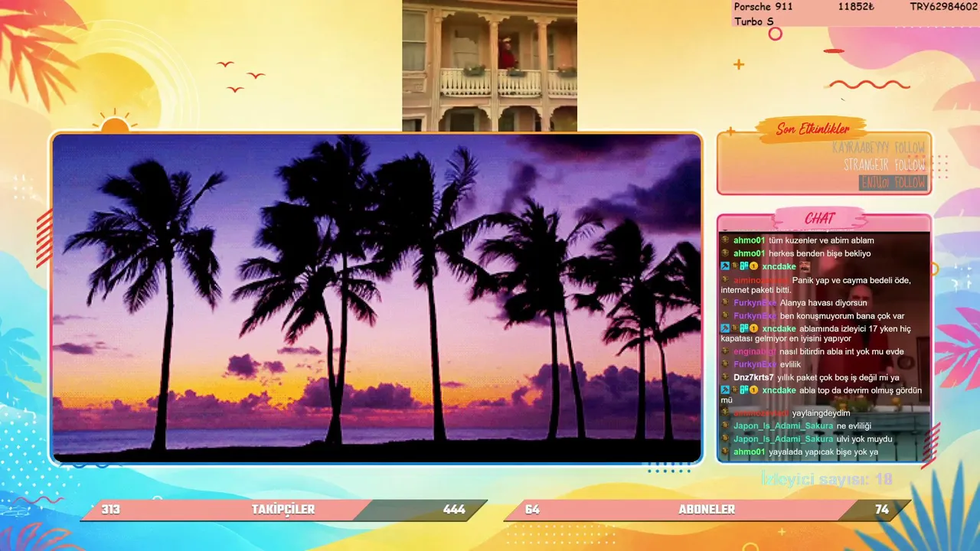Click the 'İzleyici sayısı: 18' viewer count
Image resolution: width=980 pixels, height=551 pixels.
pos(827,479)
